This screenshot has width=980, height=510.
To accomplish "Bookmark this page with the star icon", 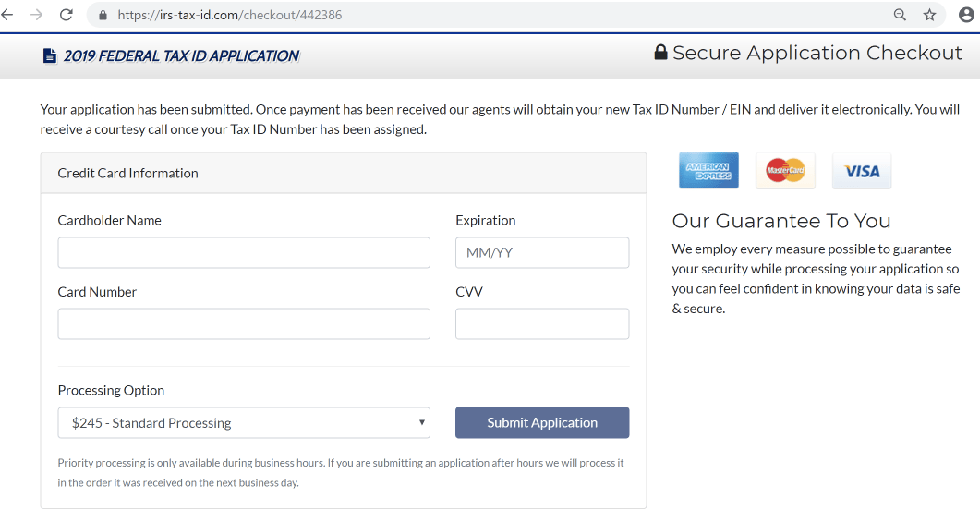I will (929, 15).
